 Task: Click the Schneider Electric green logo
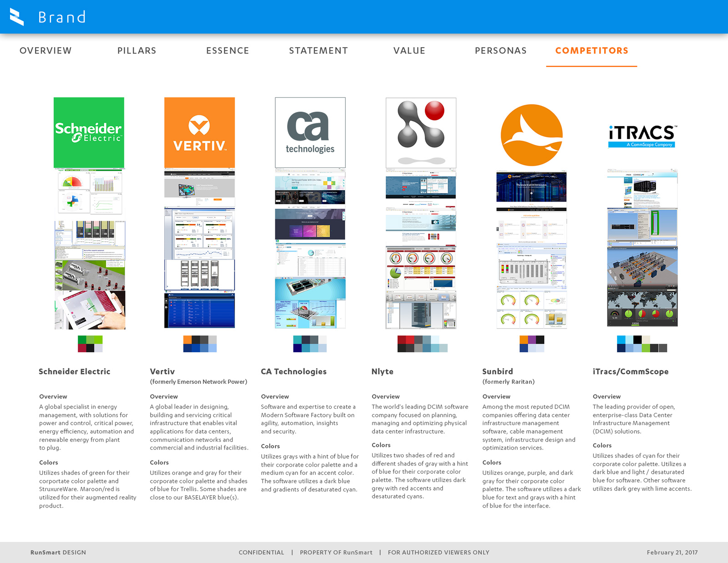[x=89, y=132]
